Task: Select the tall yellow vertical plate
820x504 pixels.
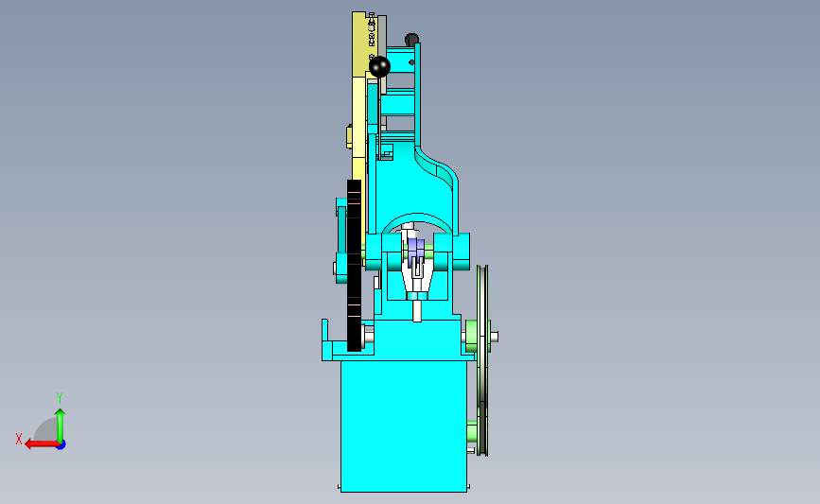Action: (x=358, y=95)
